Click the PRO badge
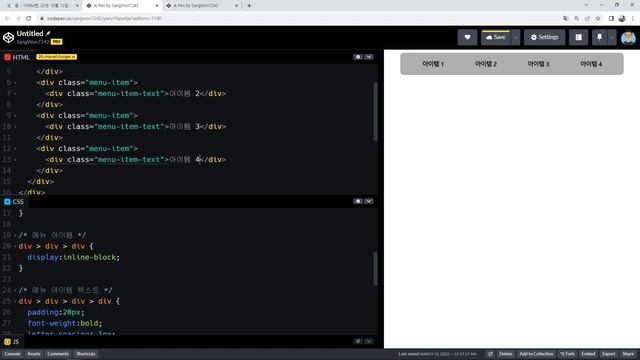 [x=56, y=42]
